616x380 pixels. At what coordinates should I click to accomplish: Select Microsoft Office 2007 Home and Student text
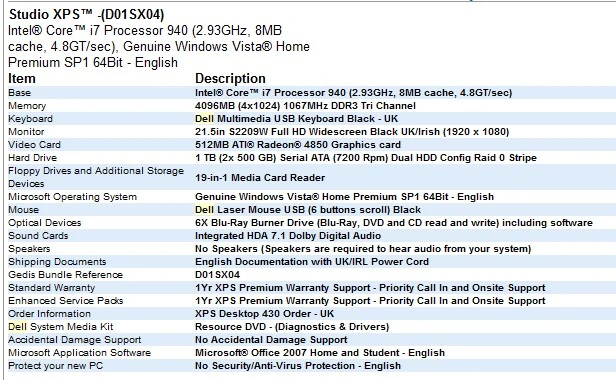point(320,352)
